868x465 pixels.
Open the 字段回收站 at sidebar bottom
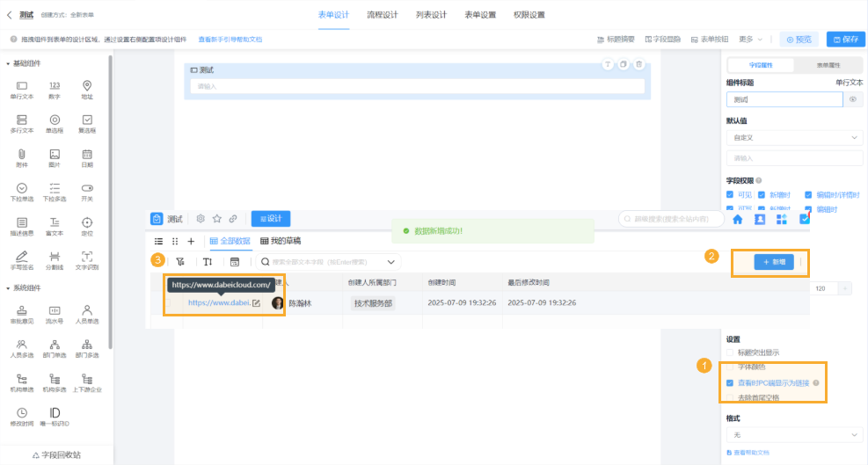[x=56, y=455]
